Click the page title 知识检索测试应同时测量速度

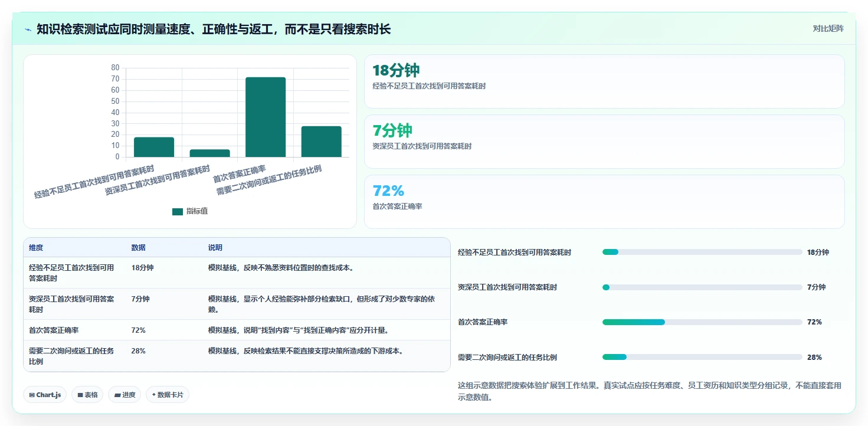(x=214, y=30)
